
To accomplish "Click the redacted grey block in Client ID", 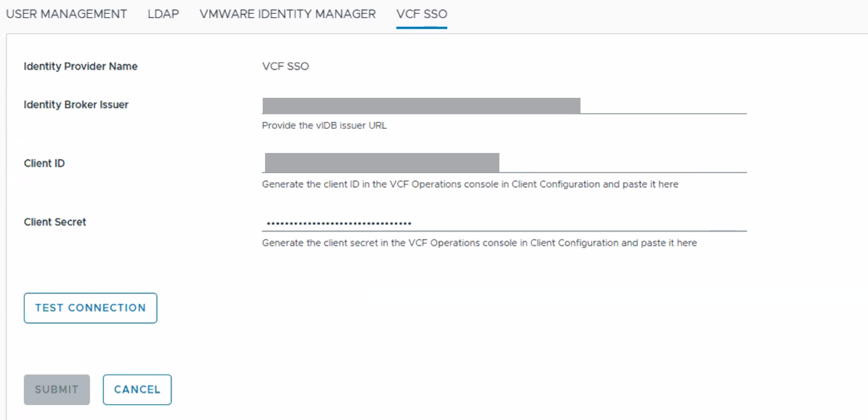I will pyautogui.click(x=382, y=163).
